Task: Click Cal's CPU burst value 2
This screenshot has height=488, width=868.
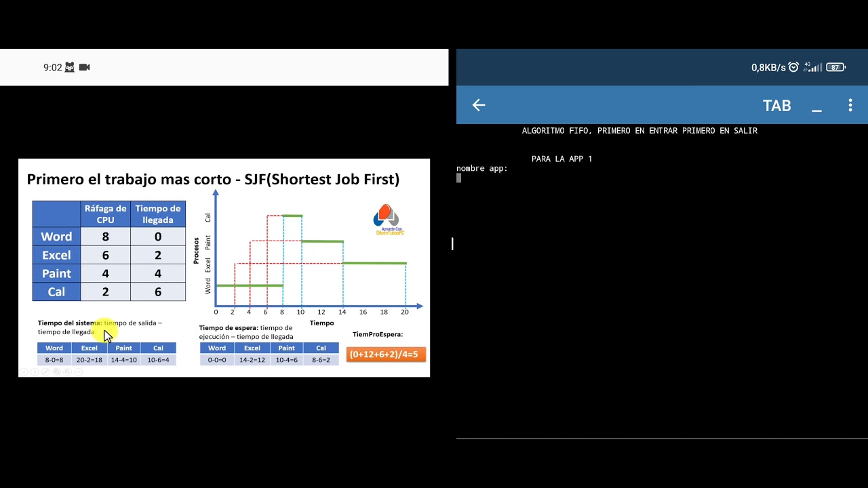Action: [x=105, y=291]
